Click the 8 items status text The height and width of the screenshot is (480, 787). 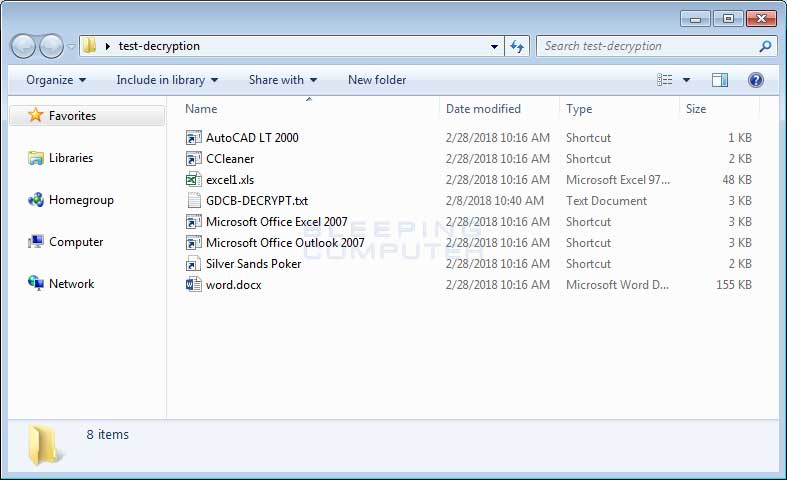[x=107, y=434]
